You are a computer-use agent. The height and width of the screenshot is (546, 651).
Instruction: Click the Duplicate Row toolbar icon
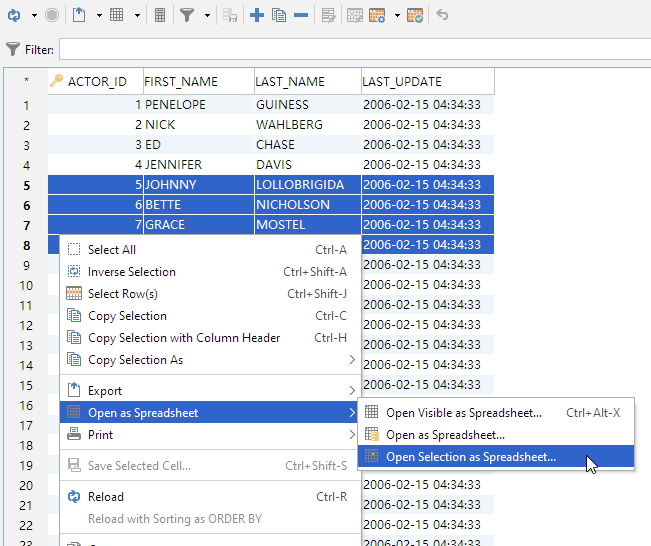click(x=279, y=15)
